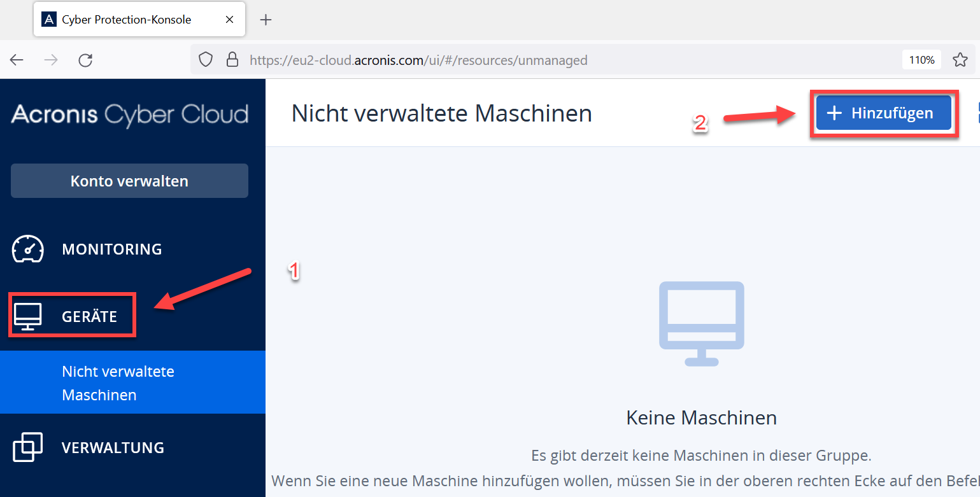Go back with the browser back arrow
Screen dimensions: 980x497
click(17, 60)
